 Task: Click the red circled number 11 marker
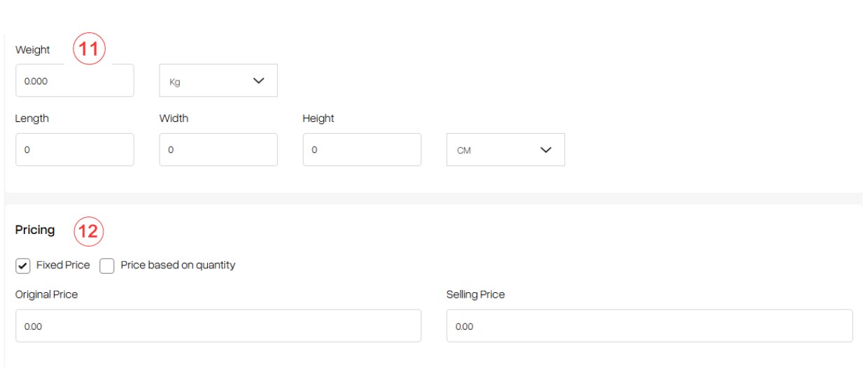[x=88, y=50]
